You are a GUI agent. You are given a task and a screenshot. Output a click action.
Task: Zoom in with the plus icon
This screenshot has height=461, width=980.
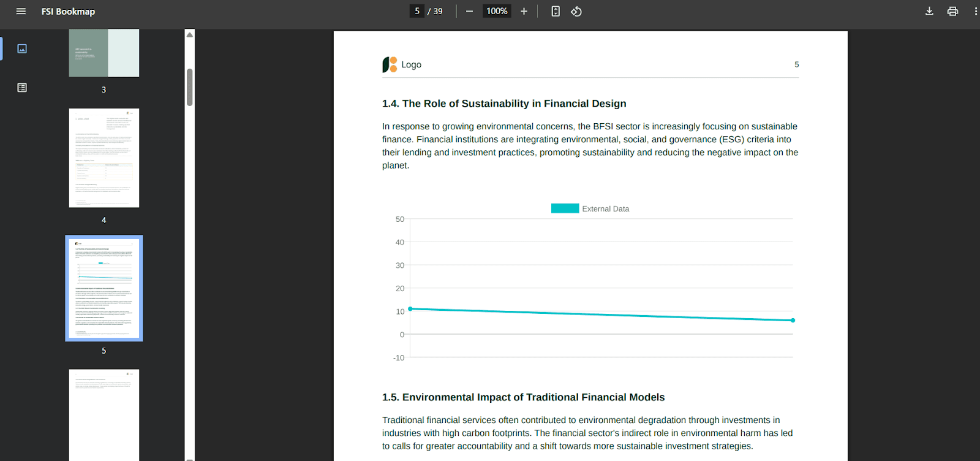click(x=524, y=11)
